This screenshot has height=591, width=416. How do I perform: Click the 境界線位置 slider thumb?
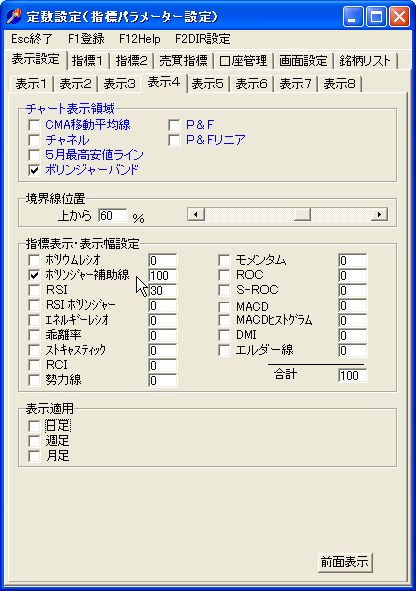coord(302,214)
